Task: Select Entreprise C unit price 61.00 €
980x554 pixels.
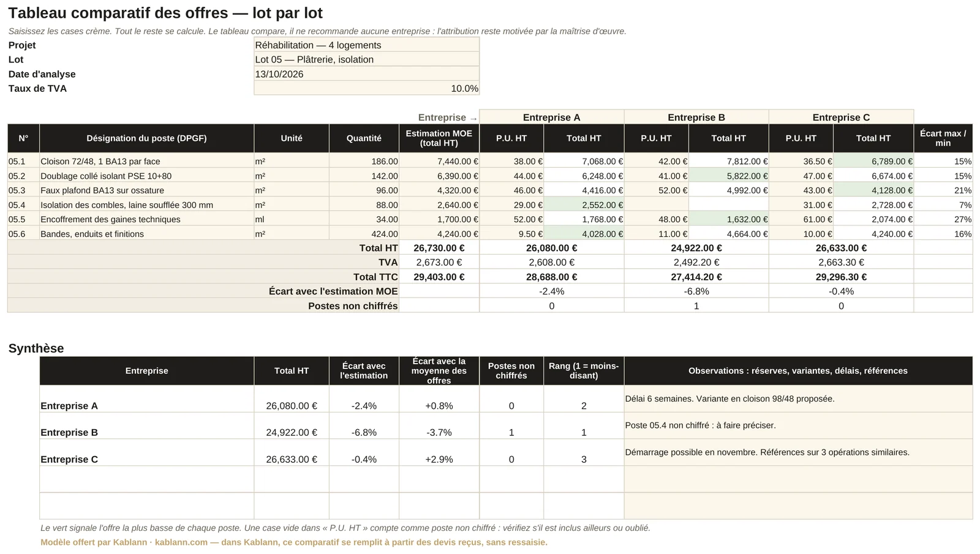Action: (801, 219)
